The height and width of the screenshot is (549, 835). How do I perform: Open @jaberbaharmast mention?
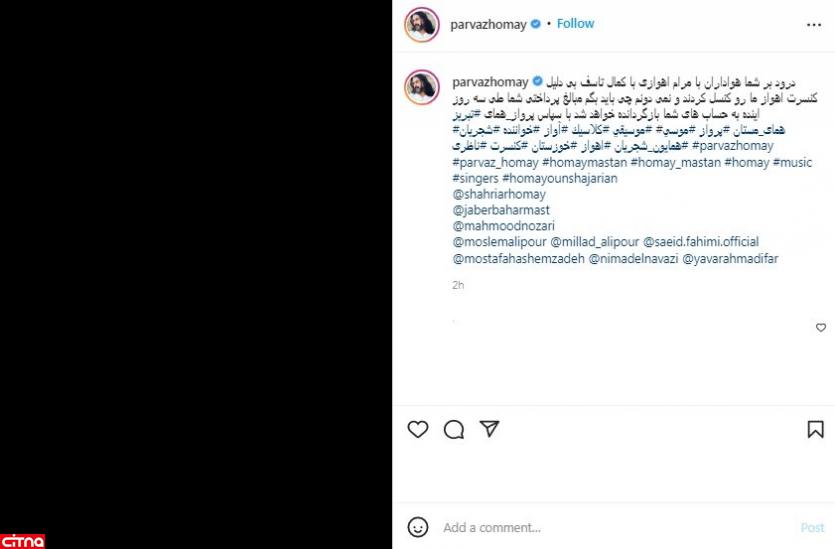tap(501, 210)
